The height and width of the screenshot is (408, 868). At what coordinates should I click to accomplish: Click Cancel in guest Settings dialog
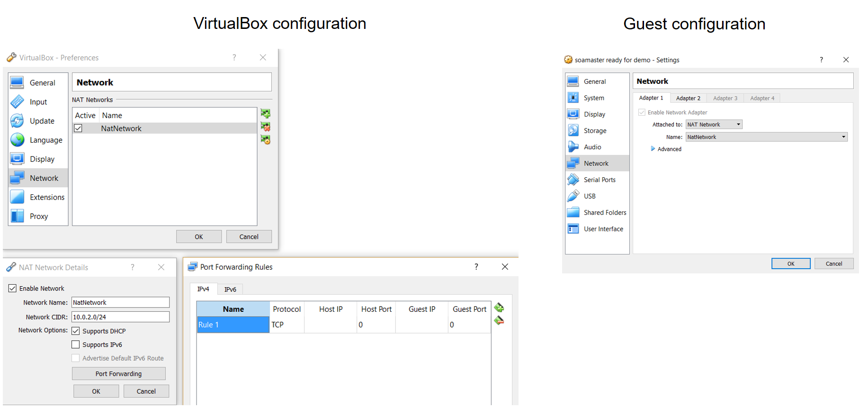tap(834, 263)
